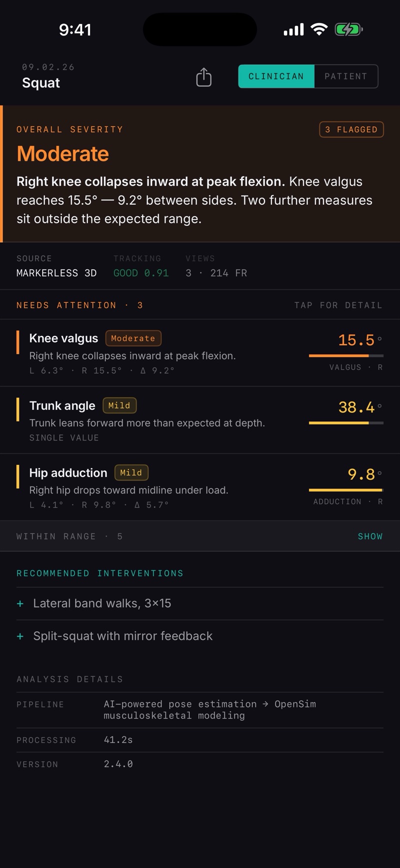Tap the battery charging icon
This screenshot has height=868, width=400.
tap(348, 29)
